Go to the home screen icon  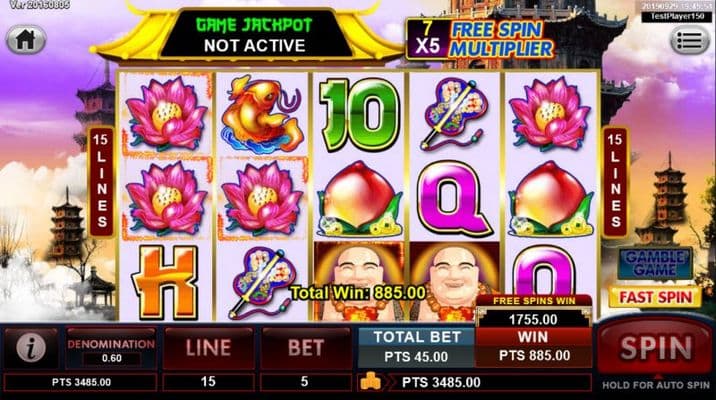[26, 40]
